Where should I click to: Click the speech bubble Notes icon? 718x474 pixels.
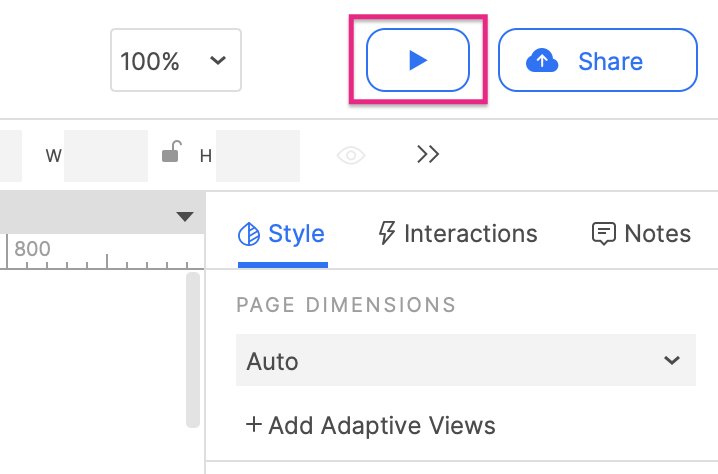603,234
